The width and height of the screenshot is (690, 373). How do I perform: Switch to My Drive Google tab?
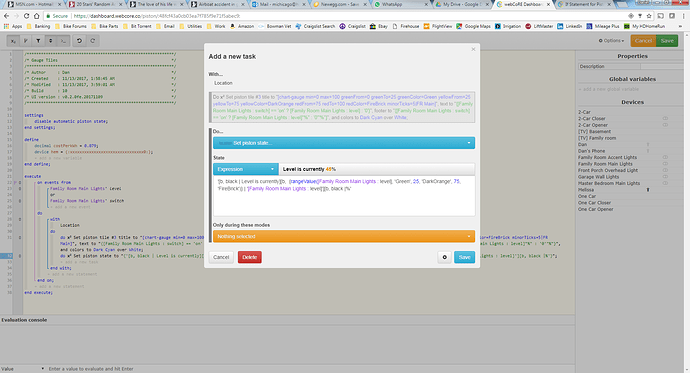coord(462,4)
